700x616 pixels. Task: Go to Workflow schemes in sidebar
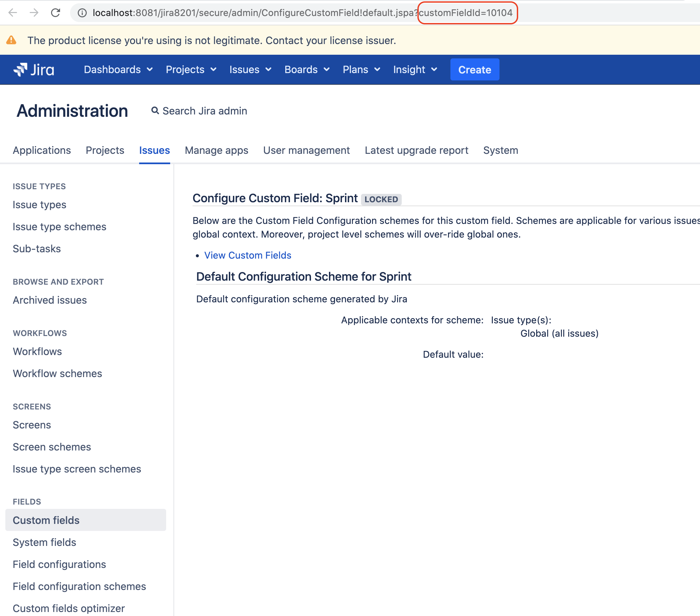pos(57,373)
